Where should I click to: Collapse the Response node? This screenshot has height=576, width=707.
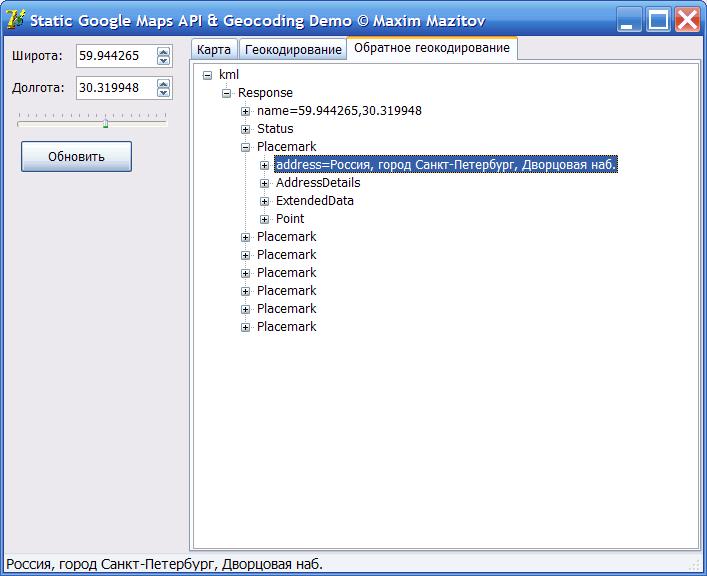[x=226, y=93]
